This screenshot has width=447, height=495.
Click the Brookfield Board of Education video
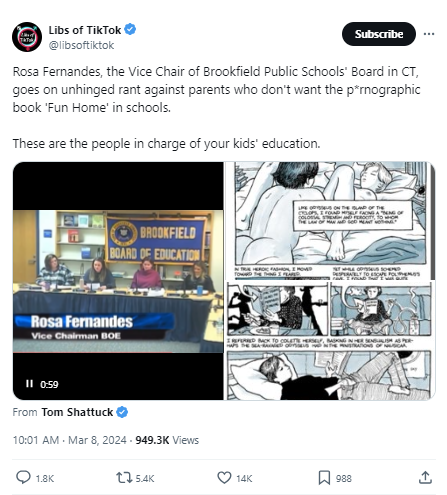118,281
